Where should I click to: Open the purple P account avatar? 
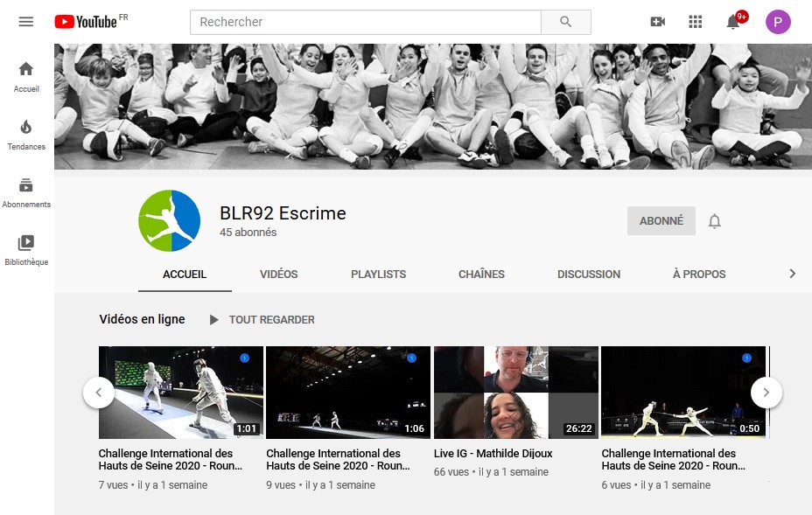pyautogui.click(x=778, y=22)
